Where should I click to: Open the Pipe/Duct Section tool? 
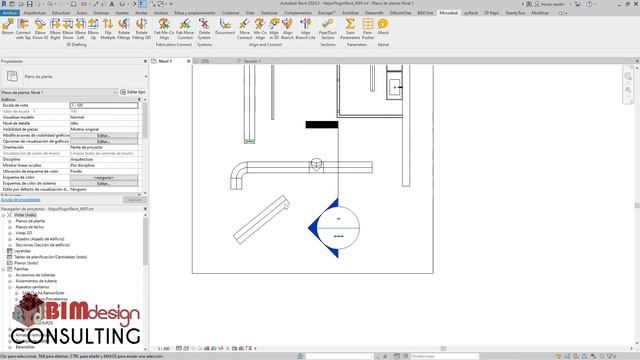point(327,29)
